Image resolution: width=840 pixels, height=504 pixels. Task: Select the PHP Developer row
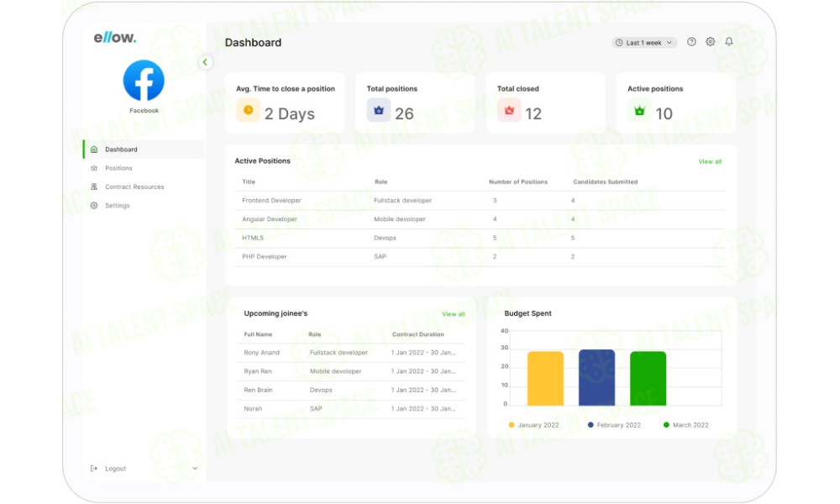480,257
